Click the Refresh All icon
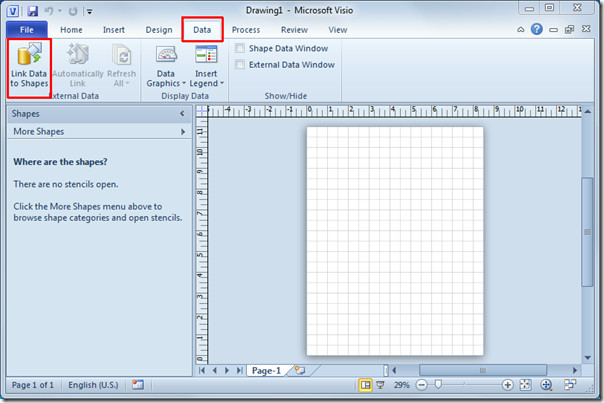This screenshot has width=604, height=403. point(122,54)
